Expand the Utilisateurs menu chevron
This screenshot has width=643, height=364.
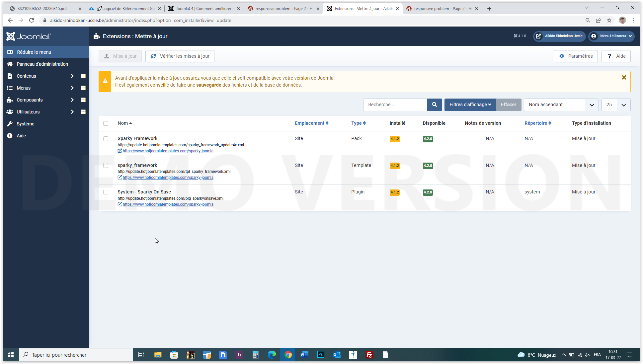coord(72,112)
